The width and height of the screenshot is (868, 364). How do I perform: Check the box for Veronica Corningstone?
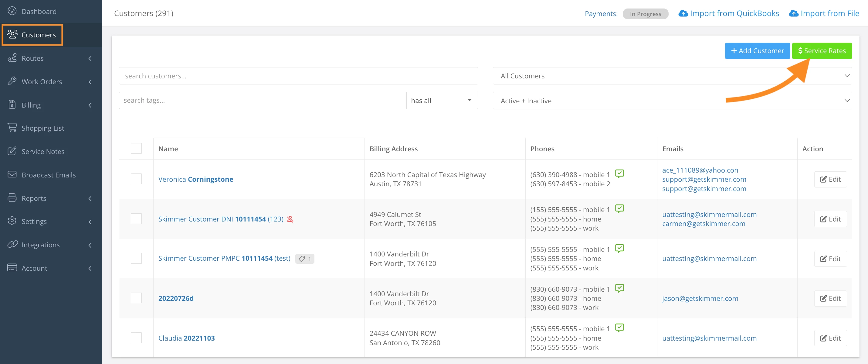pyautogui.click(x=136, y=179)
